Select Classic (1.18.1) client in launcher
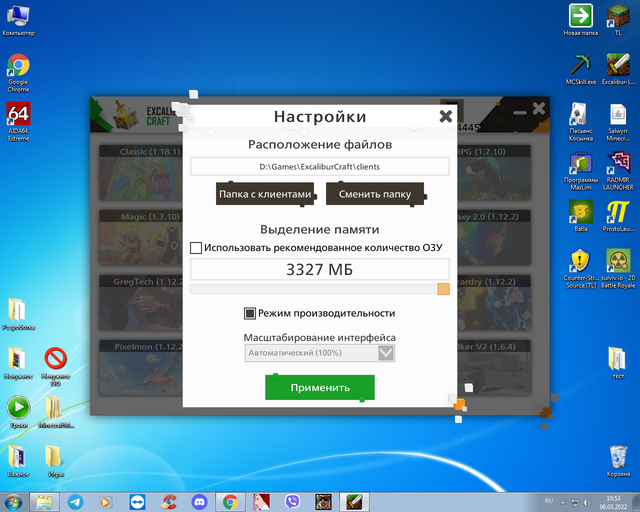The image size is (640, 512). [141, 173]
